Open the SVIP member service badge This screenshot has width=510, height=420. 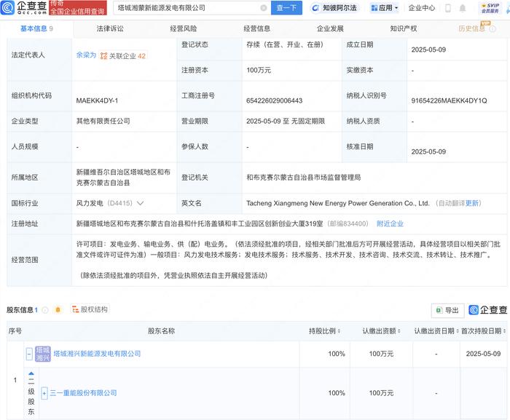point(490,8)
